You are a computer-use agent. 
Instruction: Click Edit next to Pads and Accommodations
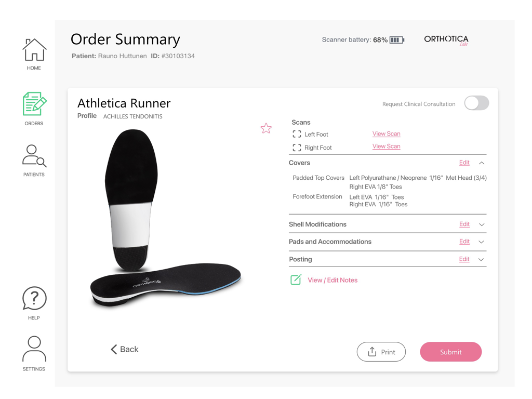click(464, 241)
